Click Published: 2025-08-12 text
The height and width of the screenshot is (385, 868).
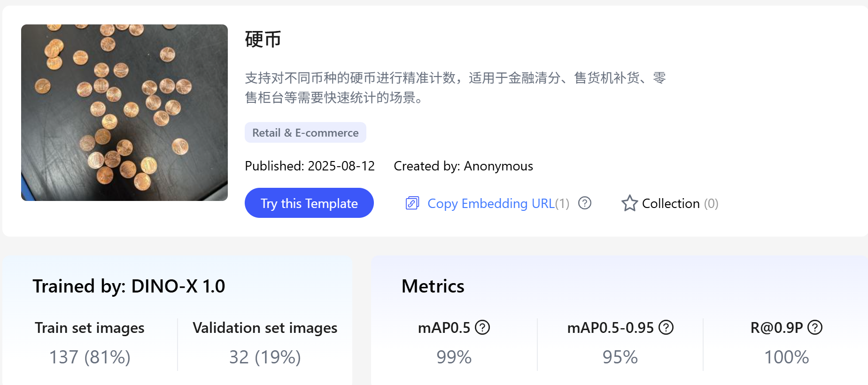coord(310,166)
